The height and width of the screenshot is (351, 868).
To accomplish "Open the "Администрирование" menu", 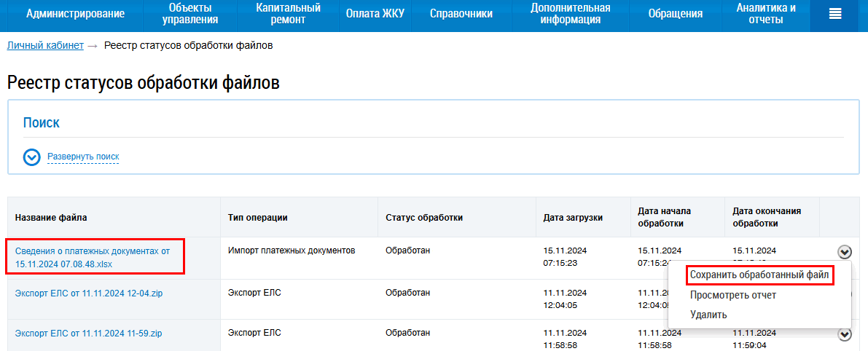I will 75,14.
